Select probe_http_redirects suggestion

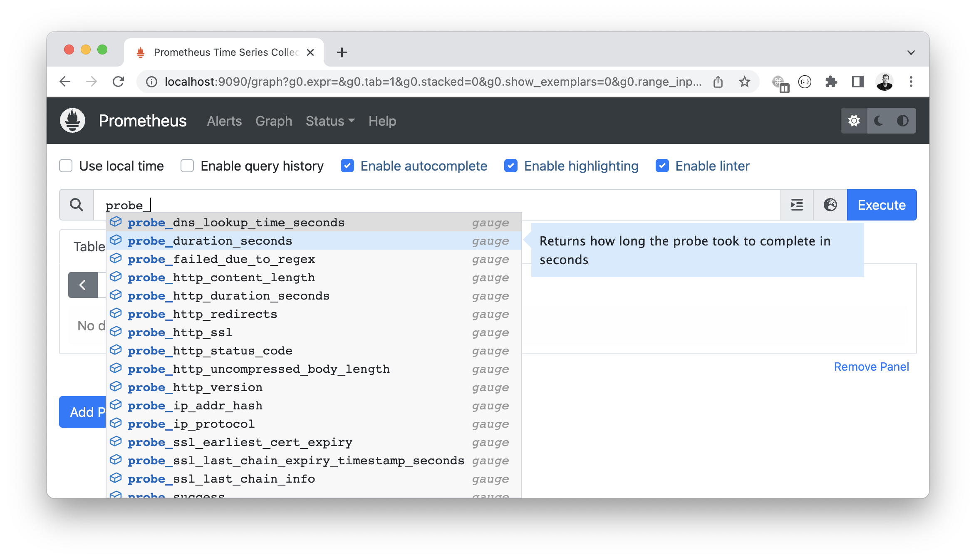tap(314, 314)
